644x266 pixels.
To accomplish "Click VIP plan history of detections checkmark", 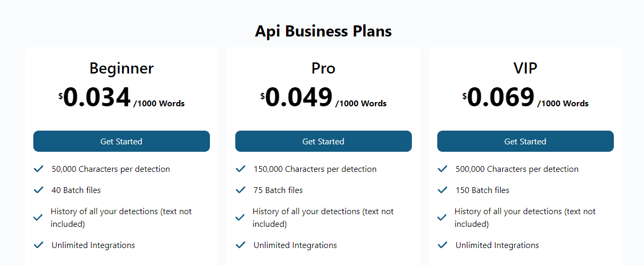I will 442,217.
